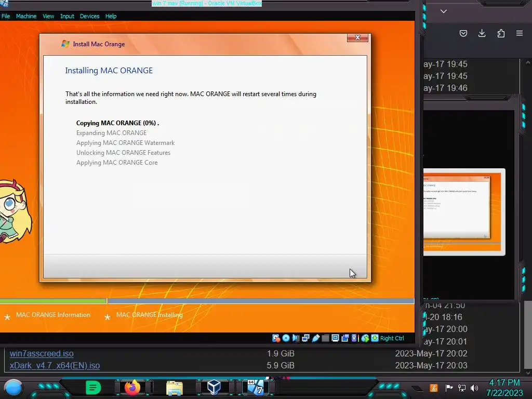Viewport: 532px width, 399px height.
Task: Click the audio indicator in VirtualBox status bar
Action: [x=296, y=338]
